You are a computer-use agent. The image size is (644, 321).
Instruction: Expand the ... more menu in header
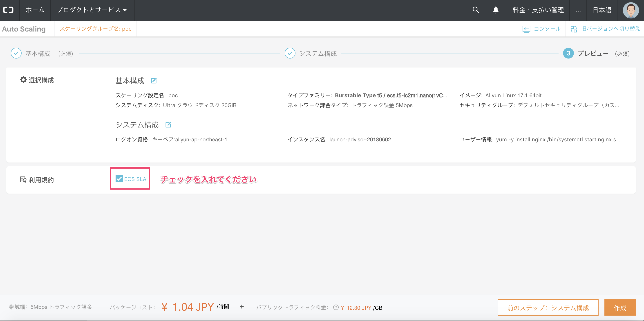pyautogui.click(x=578, y=10)
